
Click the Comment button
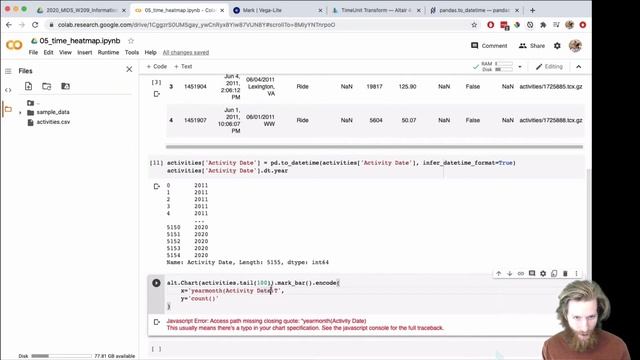pos(489,46)
